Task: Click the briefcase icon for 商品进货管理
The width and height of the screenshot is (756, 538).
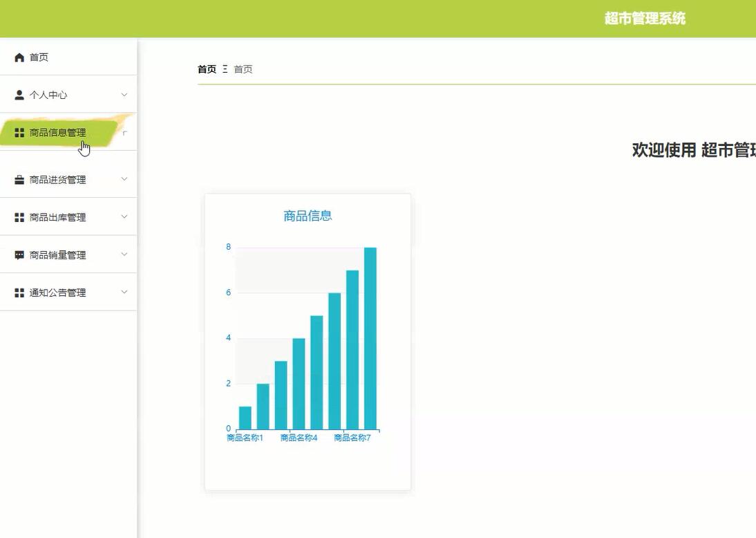Action: point(19,180)
